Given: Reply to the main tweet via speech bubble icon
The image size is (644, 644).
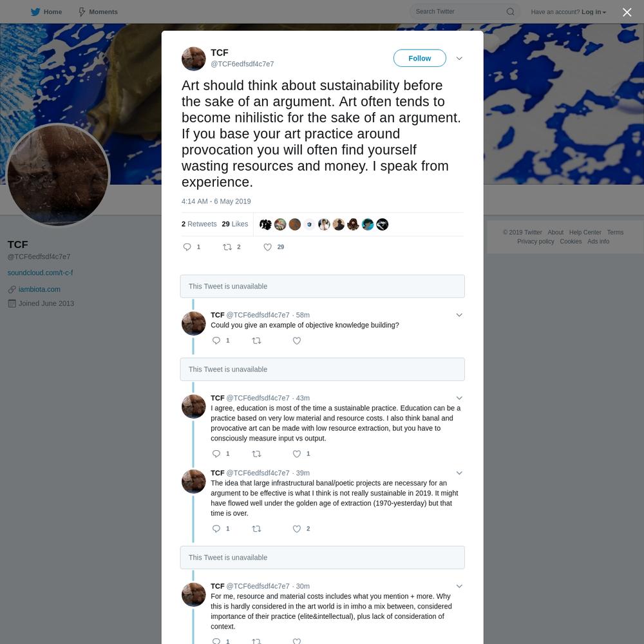Looking at the screenshot, I should [187, 247].
